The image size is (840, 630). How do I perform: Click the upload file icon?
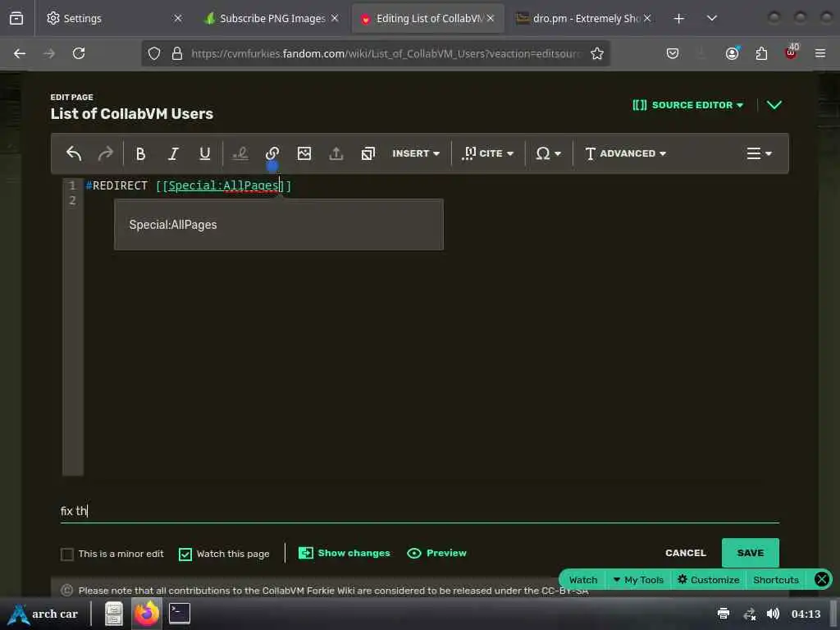[336, 153]
